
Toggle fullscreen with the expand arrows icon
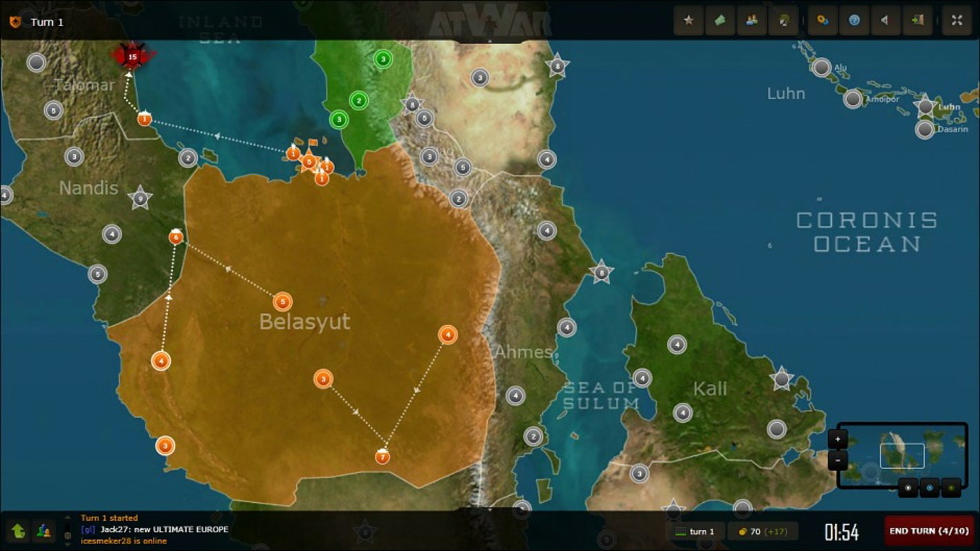click(x=957, y=20)
